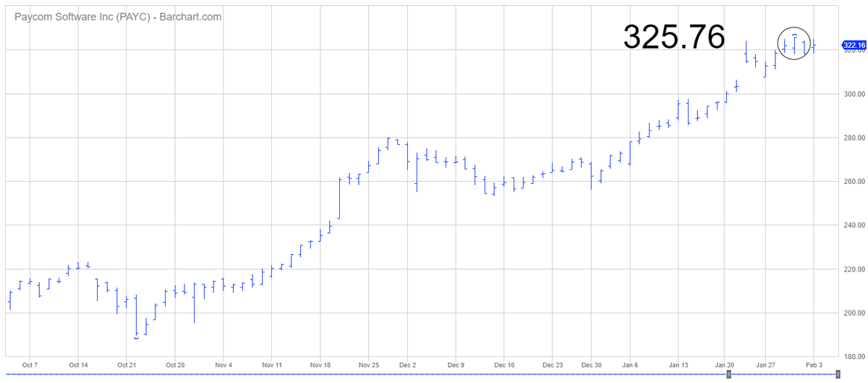868x383 pixels.
Task: Grab the left handle of the range slider
Action: coord(728,374)
